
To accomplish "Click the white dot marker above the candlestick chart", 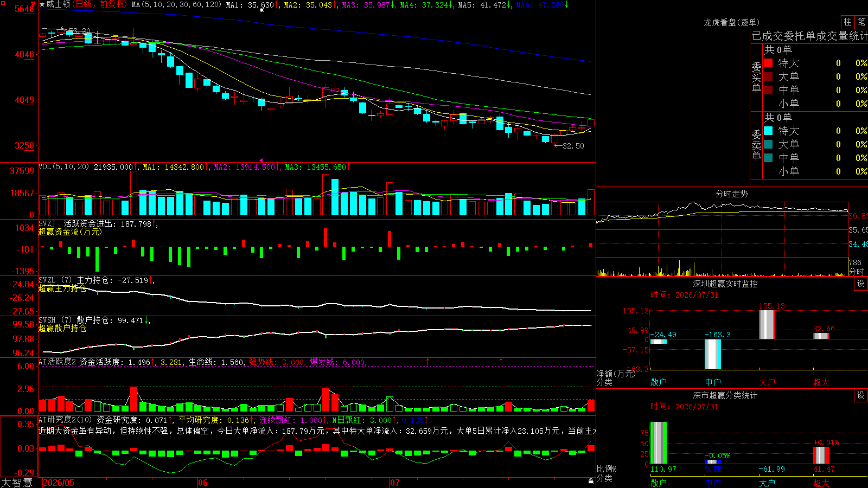I will [x=262, y=10].
